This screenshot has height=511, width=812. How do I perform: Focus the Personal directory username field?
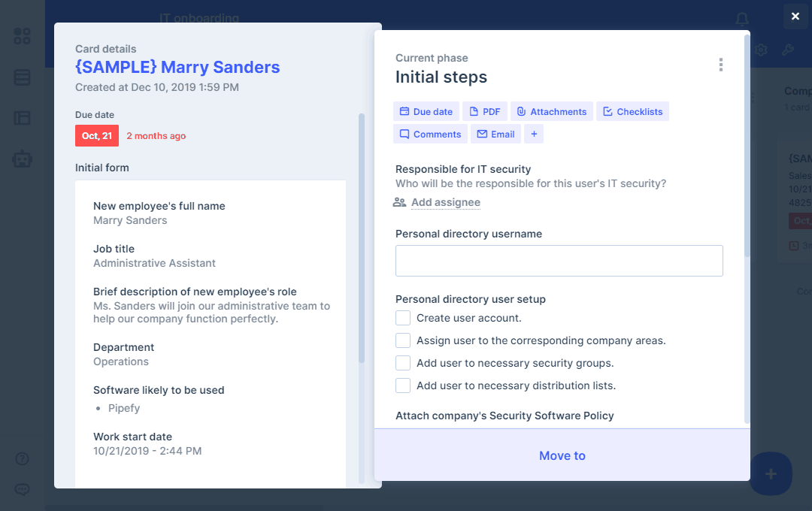click(559, 260)
